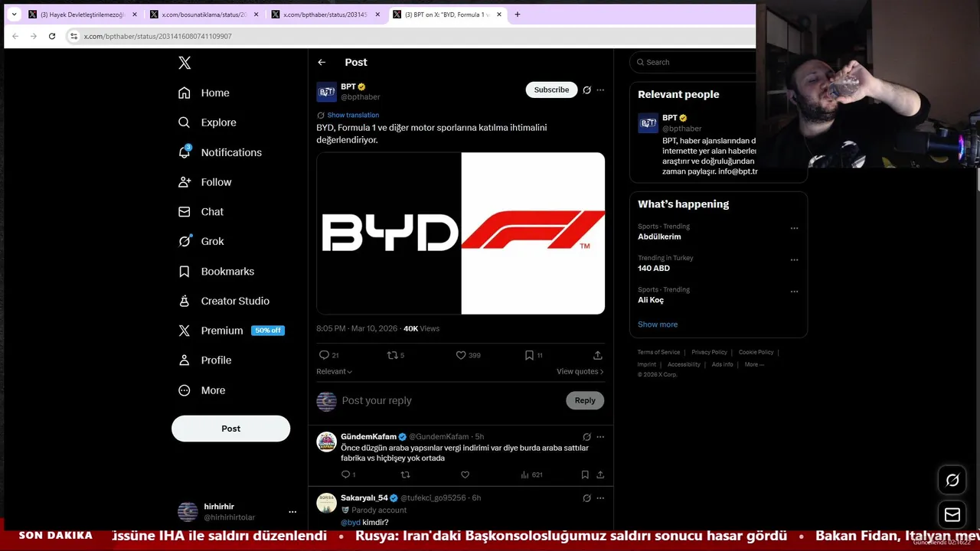Open the BYD Formula 1 image
This screenshot has width=980, height=551.
click(x=460, y=233)
